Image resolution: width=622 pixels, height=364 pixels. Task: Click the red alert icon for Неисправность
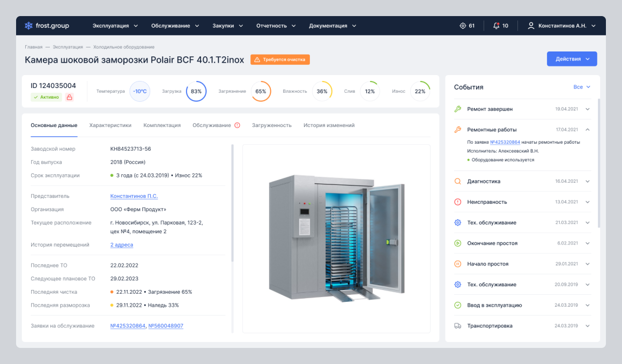(458, 202)
